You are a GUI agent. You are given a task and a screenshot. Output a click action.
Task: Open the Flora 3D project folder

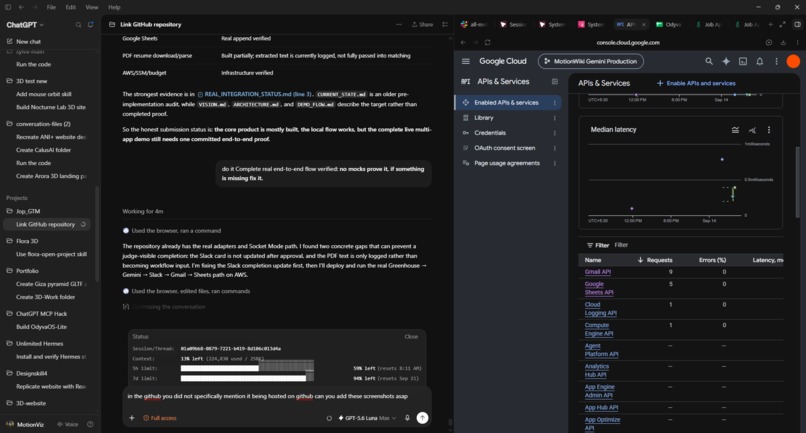[27, 241]
